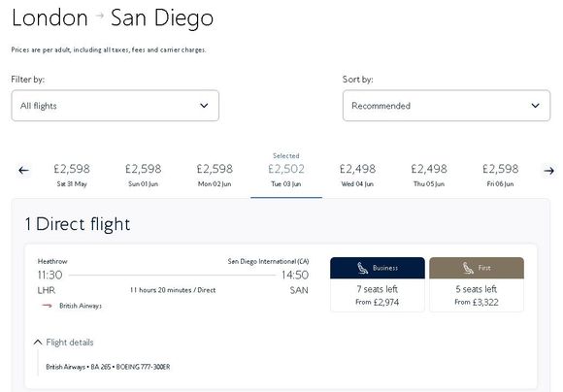Screen dimensions: 563x392
Task: Click the Business class seat icon
Action: tap(362, 268)
